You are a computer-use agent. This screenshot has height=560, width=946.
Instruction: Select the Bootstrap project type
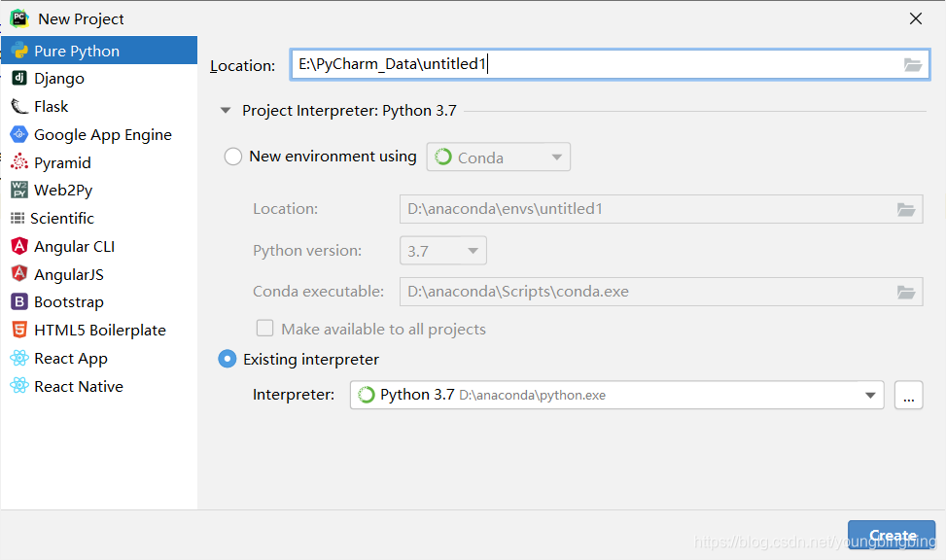pos(67,301)
